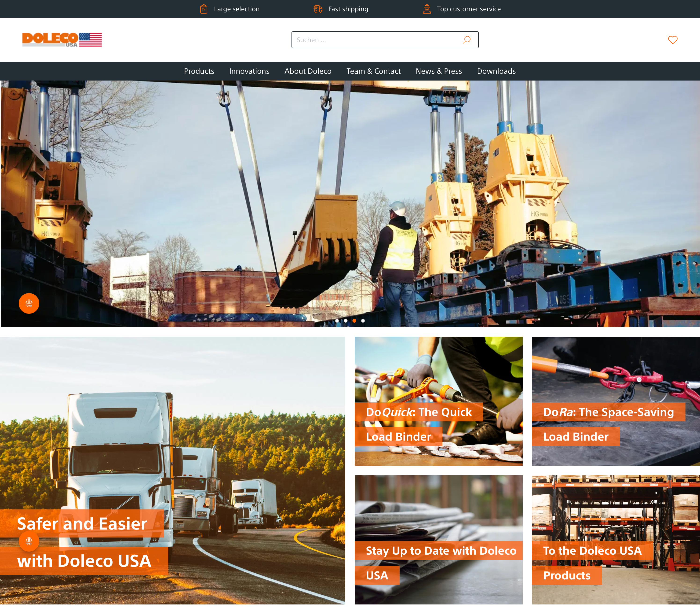700x615 pixels.
Task: Click inside the Suchen search field
Action: pyautogui.click(x=377, y=40)
